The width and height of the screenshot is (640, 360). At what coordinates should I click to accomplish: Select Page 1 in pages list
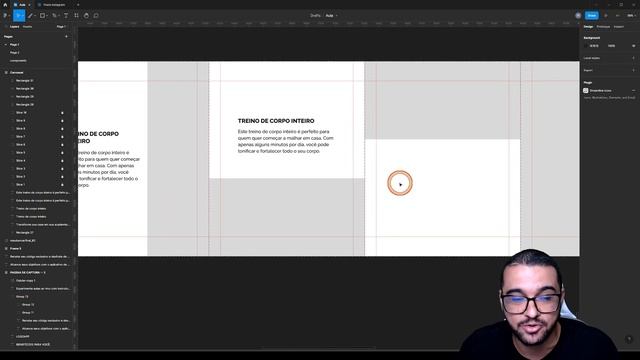click(15, 44)
